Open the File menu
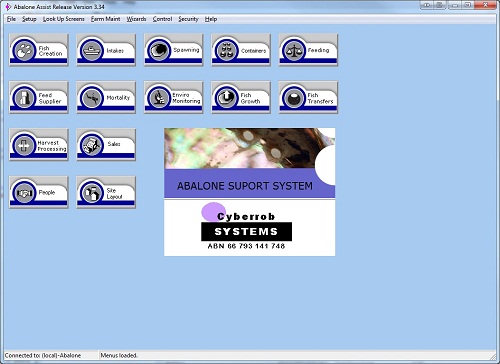Image resolution: width=500 pixels, height=364 pixels. pyautogui.click(x=11, y=19)
